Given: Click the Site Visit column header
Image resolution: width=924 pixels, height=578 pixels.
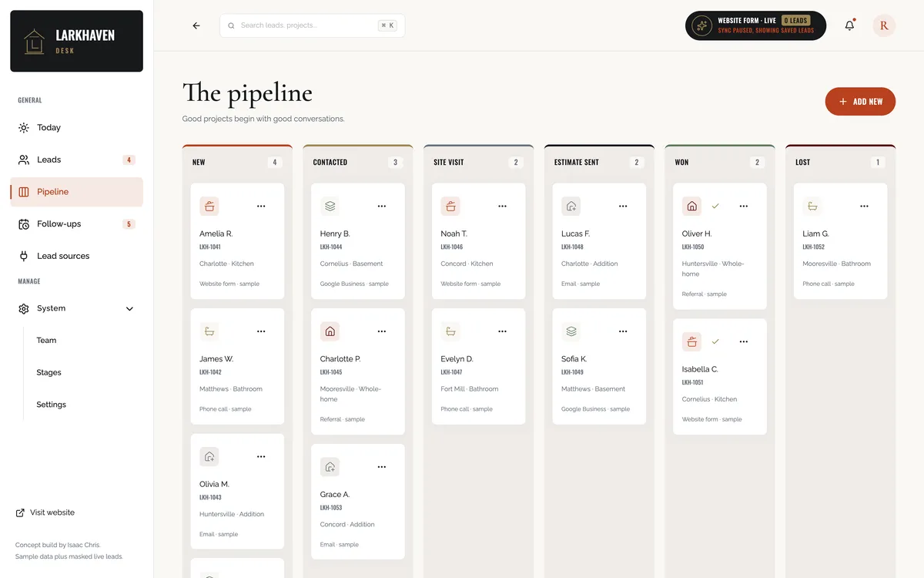Looking at the screenshot, I should tap(479, 163).
